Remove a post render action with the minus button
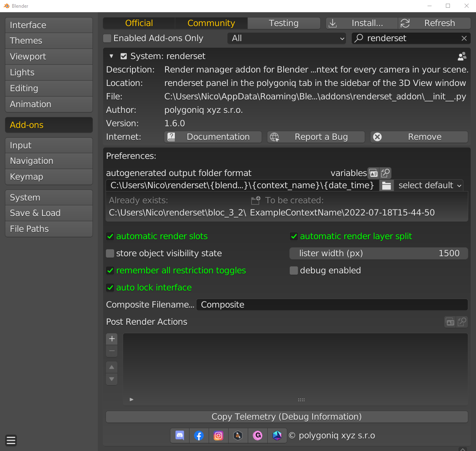 tap(112, 351)
